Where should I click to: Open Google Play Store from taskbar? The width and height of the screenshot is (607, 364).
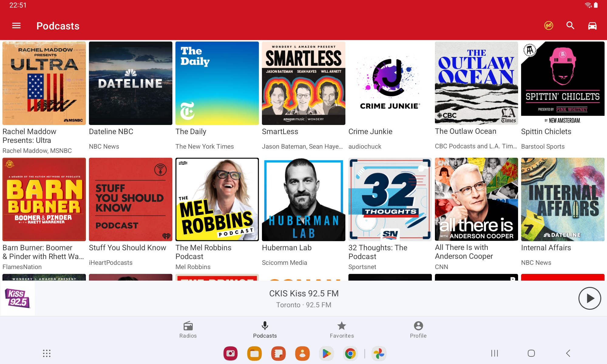click(326, 354)
